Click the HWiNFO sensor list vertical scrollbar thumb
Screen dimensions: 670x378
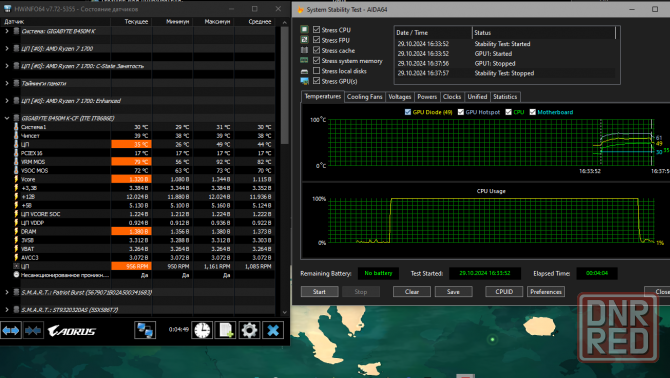coord(285,85)
